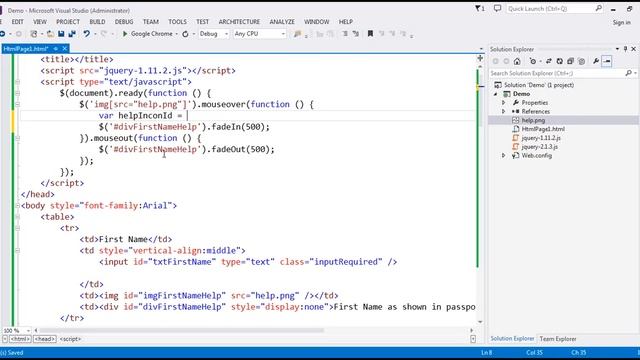Close the HtmlPage1.html tab

64,49
